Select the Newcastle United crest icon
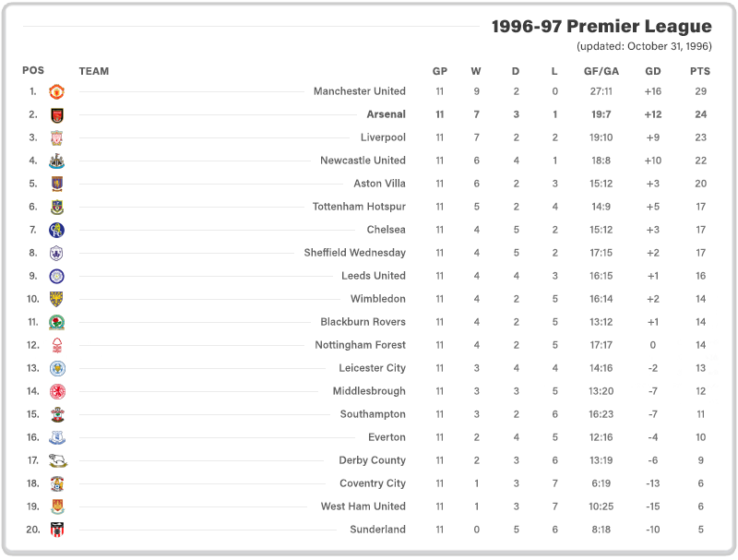Screen dimensions: 738x560 (x=57, y=161)
